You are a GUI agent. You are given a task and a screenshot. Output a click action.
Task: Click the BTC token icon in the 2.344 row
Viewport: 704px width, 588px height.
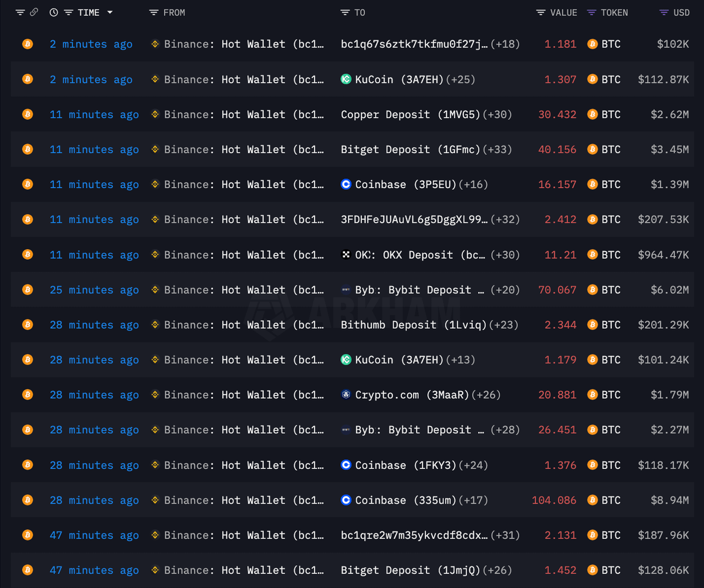pyautogui.click(x=592, y=325)
